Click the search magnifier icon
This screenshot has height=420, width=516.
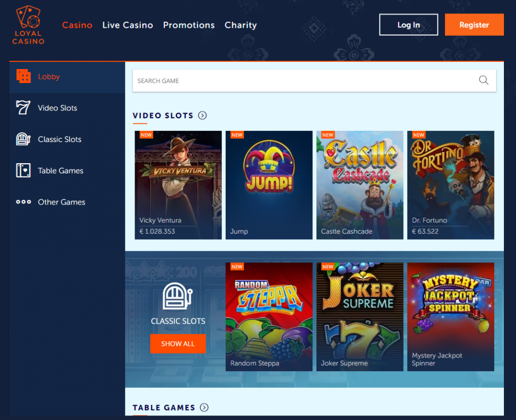(x=483, y=80)
